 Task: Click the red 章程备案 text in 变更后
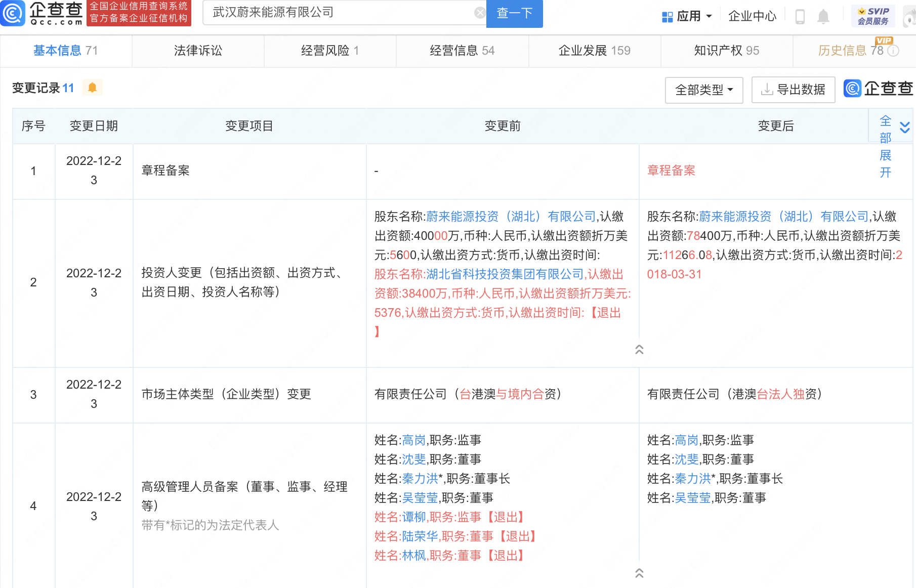[x=671, y=171]
